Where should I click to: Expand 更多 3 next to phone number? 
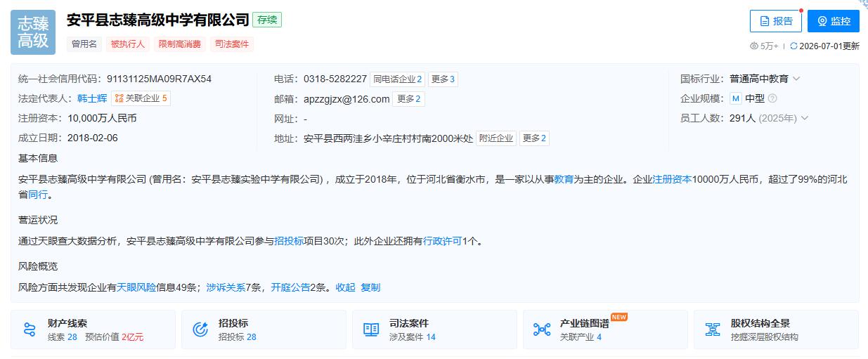tap(443, 79)
